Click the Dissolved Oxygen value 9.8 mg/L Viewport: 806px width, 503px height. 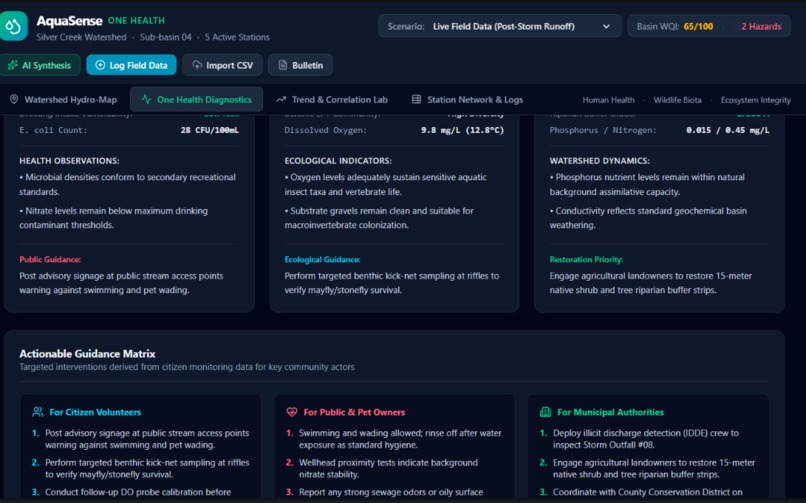[x=462, y=130]
